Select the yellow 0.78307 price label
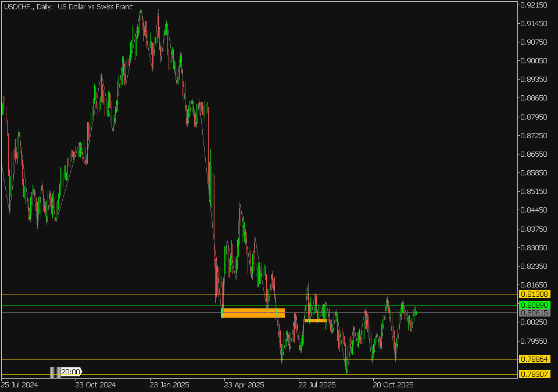 pyautogui.click(x=534, y=374)
